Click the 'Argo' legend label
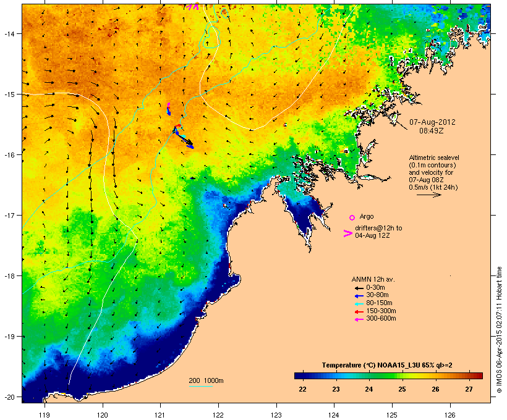Viewport: 507px width, 420px height. click(x=367, y=216)
